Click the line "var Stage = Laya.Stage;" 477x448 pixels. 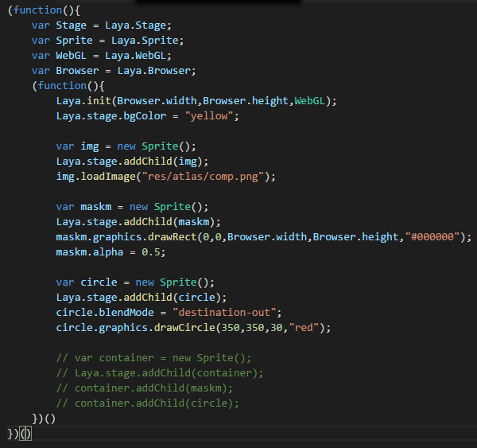pos(102,25)
